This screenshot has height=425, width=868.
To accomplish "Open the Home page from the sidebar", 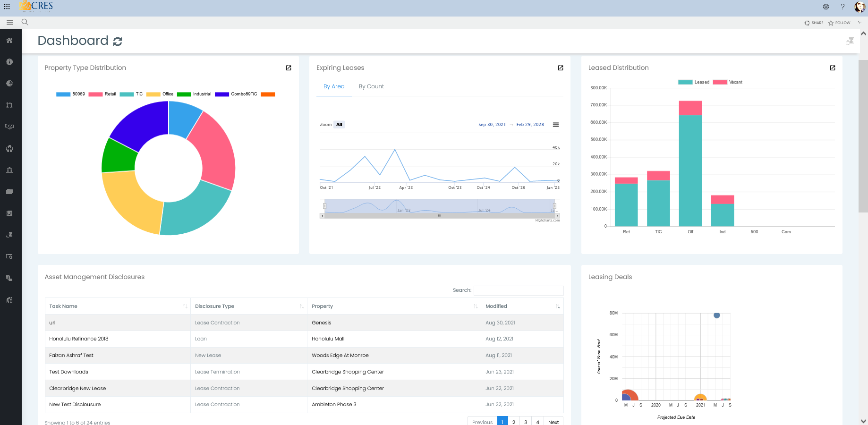I will pyautogui.click(x=9, y=41).
